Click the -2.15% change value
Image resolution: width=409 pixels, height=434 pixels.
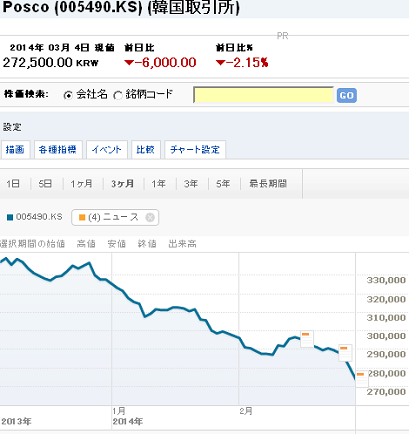242,63
